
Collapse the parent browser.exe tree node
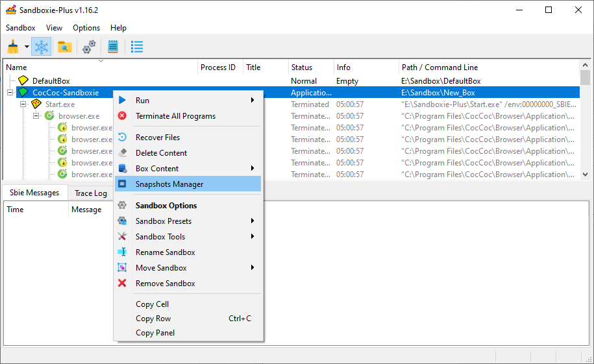(36, 115)
